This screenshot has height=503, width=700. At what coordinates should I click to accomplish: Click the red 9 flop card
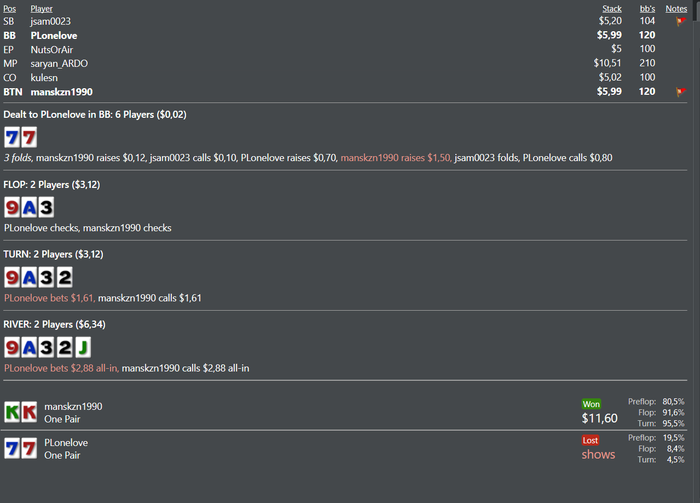[x=12, y=208]
